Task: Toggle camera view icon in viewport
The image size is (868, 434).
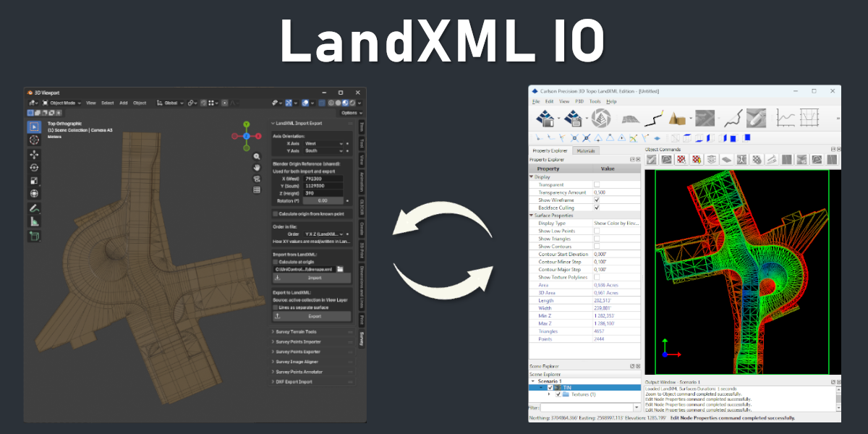Action: [x=257, y=179]
